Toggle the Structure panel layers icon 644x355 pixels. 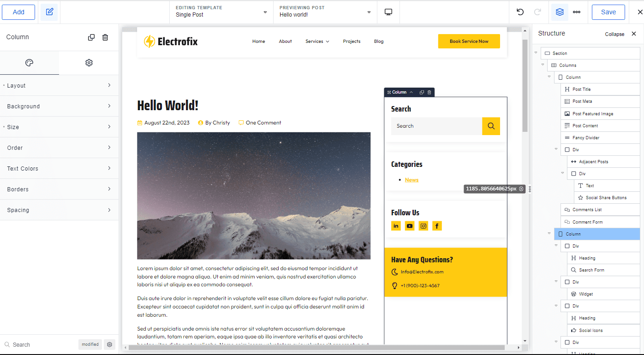coord(560,12)
